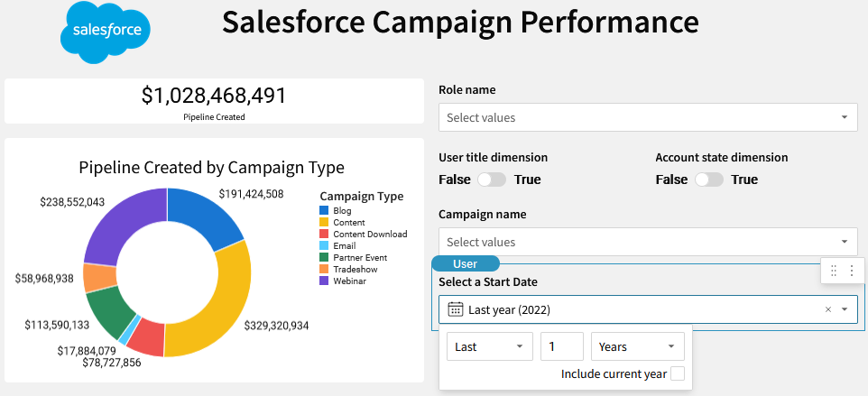The width and height of the screenshot is (868, 396).
Task: Click the $17,884,079 chart label
Action: pos(87,351)
